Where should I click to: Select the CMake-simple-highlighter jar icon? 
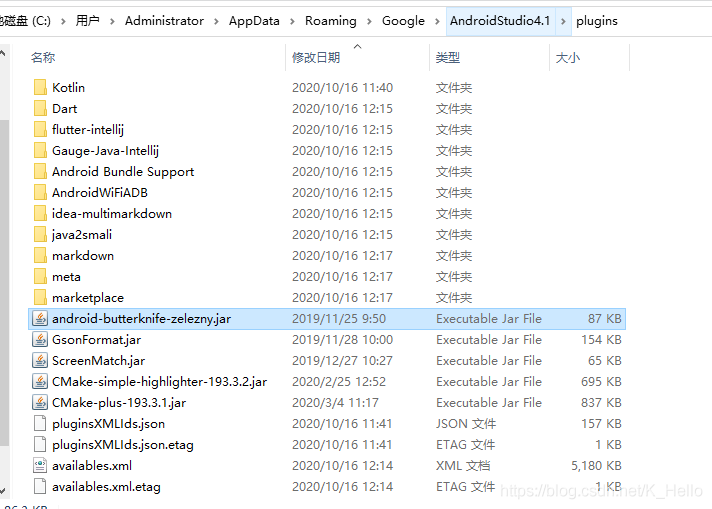[40, 381]
